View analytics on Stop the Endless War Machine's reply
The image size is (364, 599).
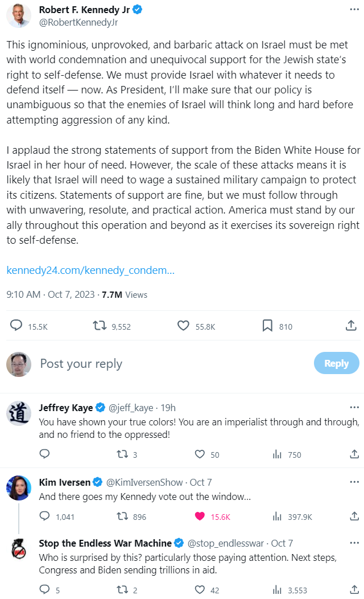(278, 590)
